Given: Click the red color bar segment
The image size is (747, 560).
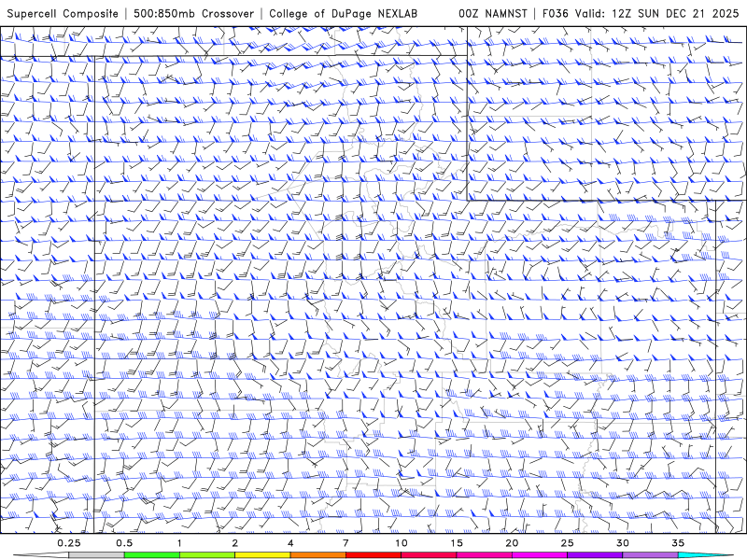Looking at the screenshot, I should (373, 555).
